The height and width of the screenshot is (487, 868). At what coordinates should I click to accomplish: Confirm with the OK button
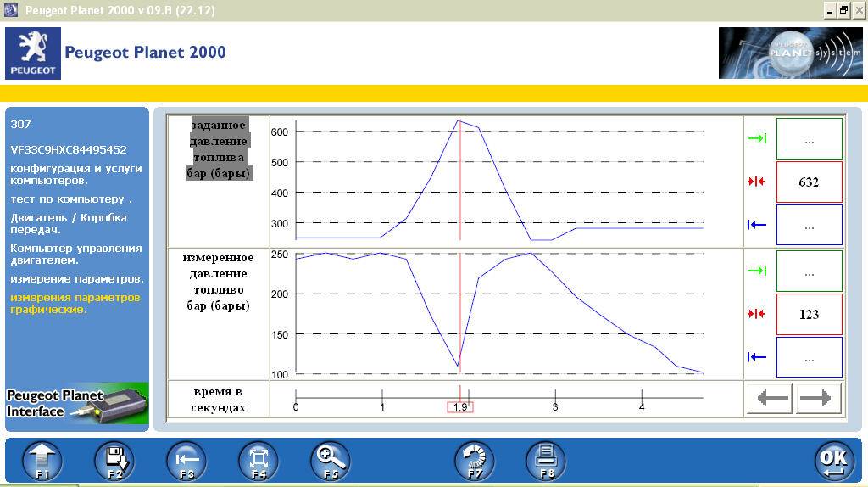tap(835, 461)
